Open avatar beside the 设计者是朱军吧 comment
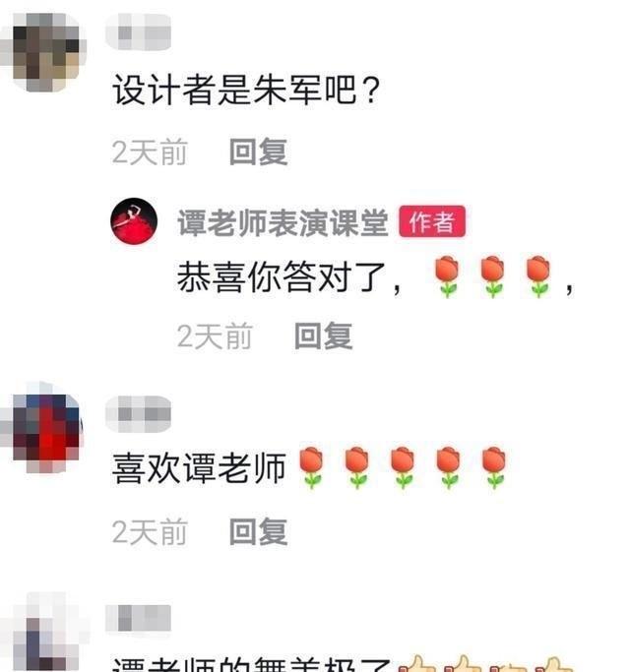630x672 pixels. [43, 51]
